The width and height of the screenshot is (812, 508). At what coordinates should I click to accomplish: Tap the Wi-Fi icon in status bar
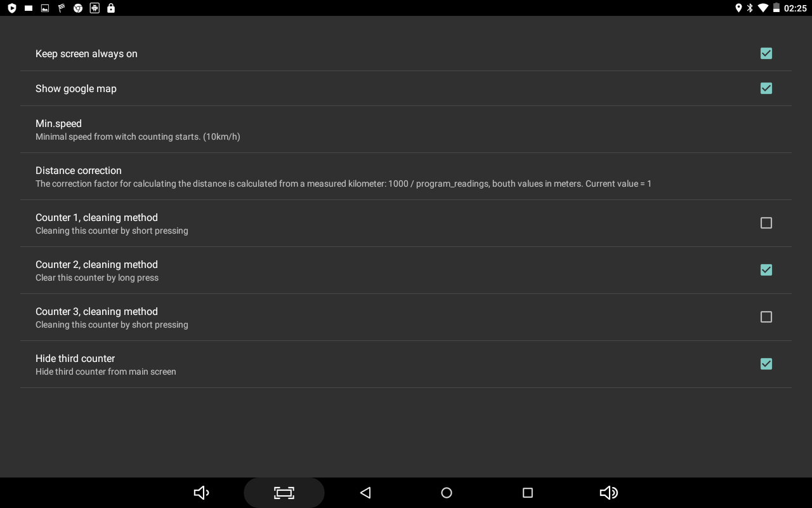[x=763, y=8]
